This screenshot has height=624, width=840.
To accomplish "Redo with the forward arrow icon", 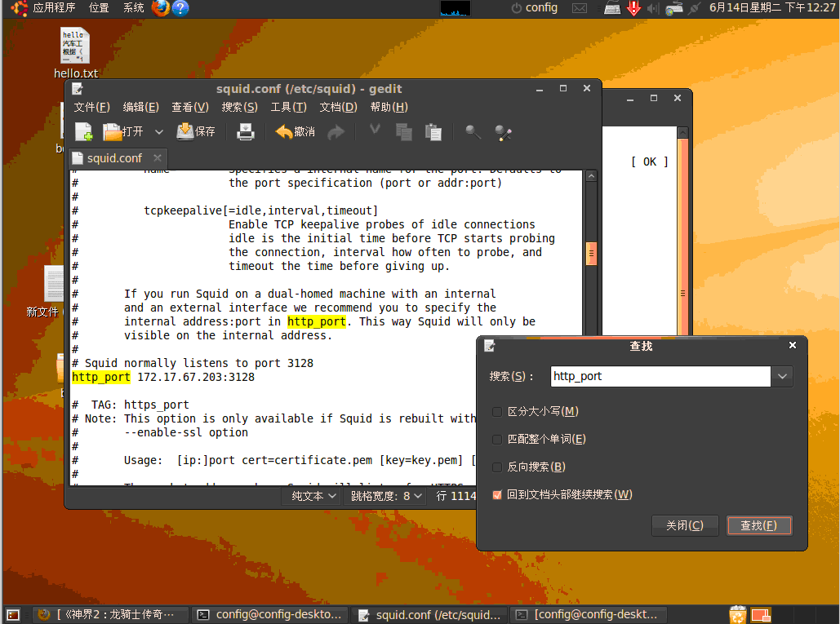I will click(x=336, y=131).
